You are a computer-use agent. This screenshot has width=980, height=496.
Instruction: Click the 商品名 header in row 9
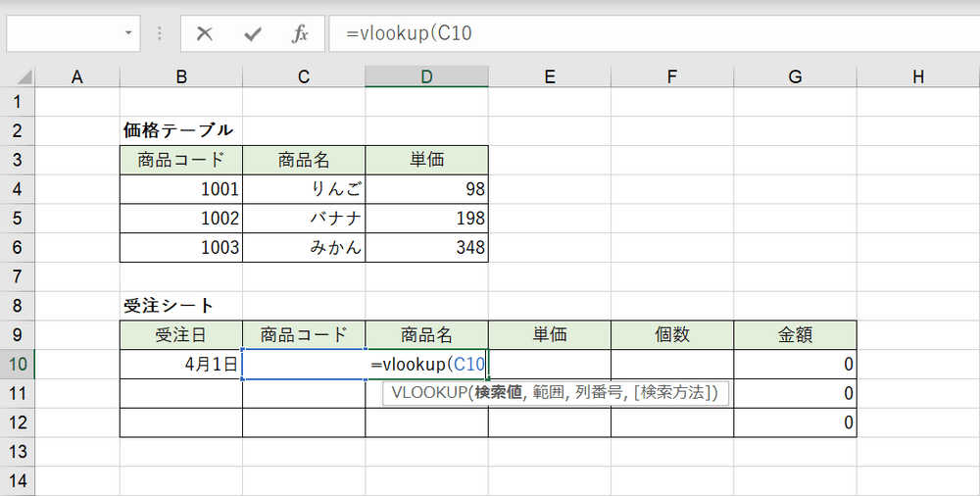point(427,335)
